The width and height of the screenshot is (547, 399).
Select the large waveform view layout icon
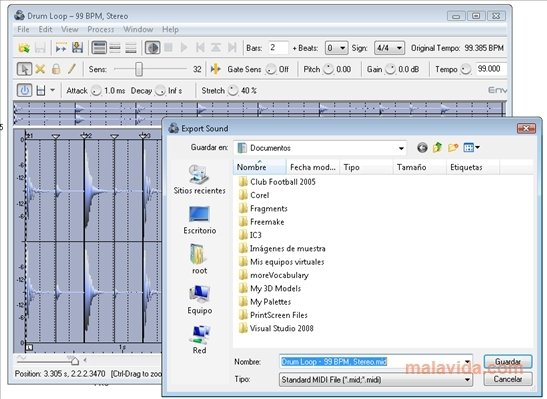pos(99,48)
